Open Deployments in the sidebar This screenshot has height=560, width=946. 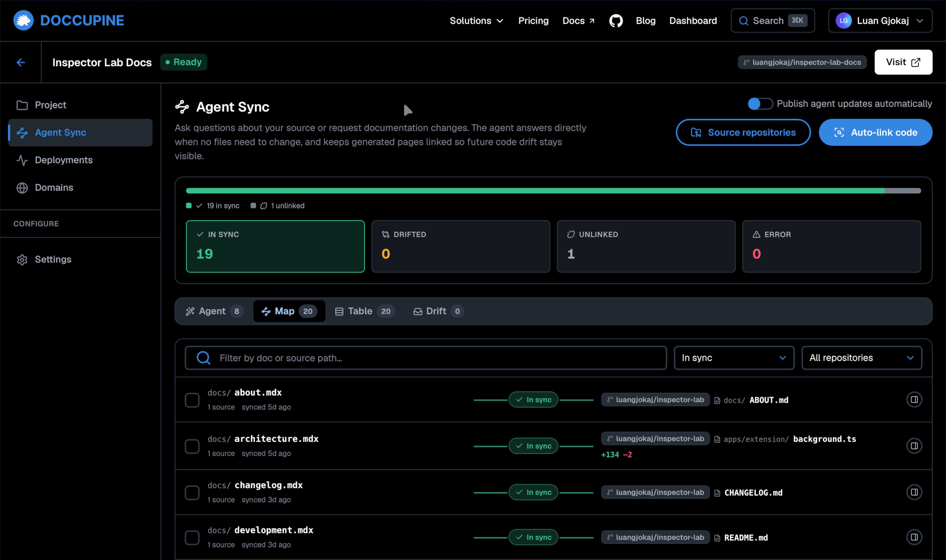tap(80, 160)
